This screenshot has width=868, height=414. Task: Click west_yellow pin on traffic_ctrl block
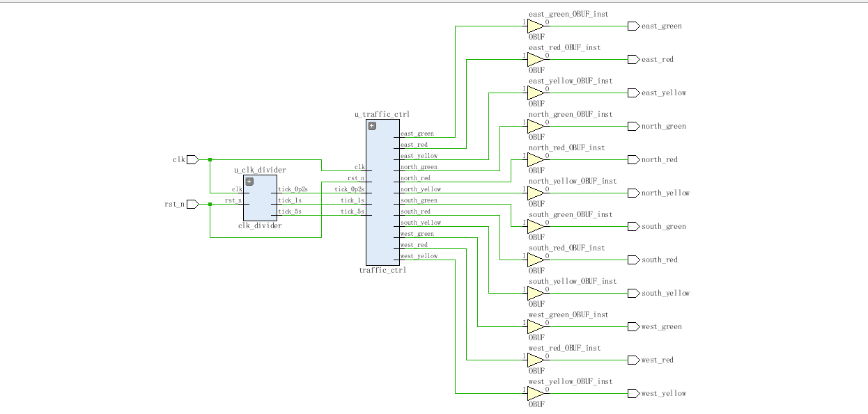click(419, 256)
